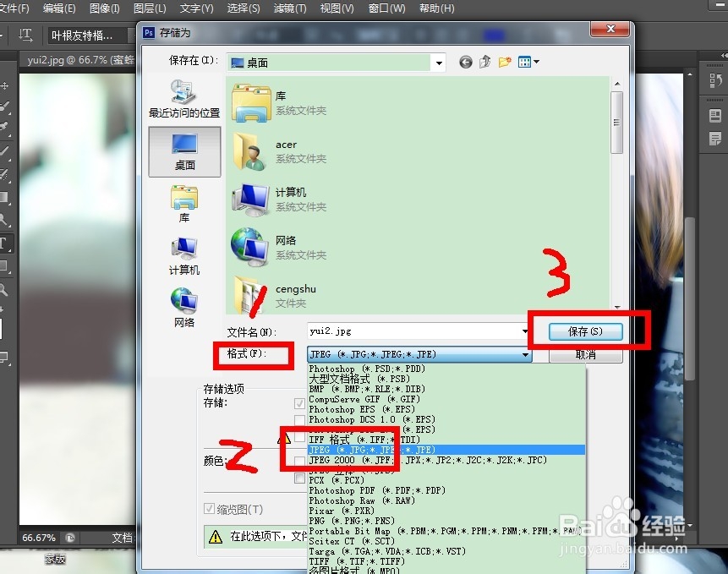This screenshot has height=574, width=728.
Task: Select 桌面 in the places bar
Action: (184, 151)
